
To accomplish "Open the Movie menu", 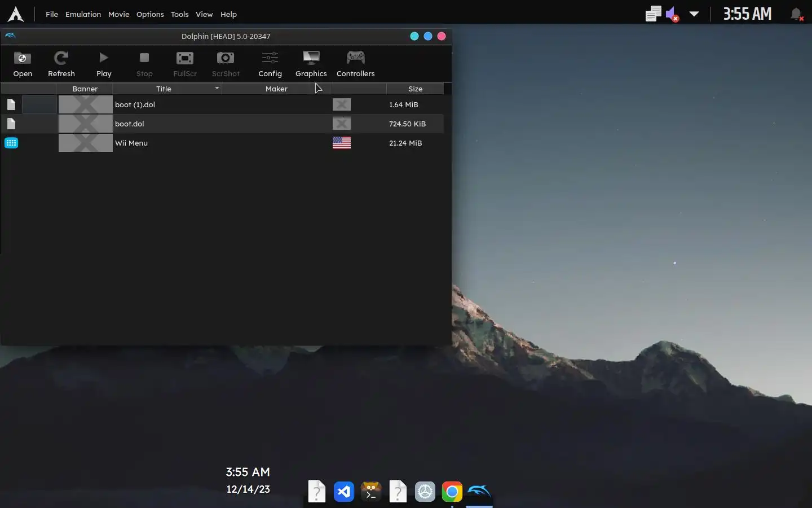I will point(119,14).
